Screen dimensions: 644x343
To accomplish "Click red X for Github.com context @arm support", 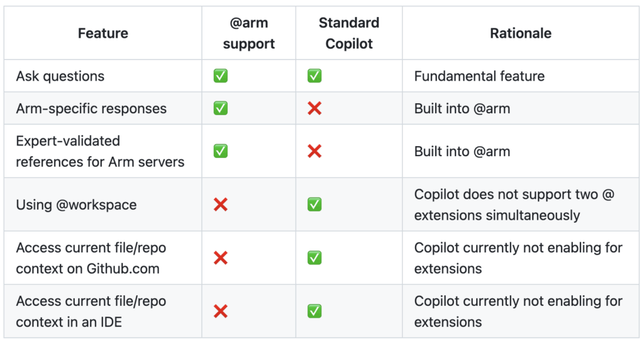I will (x=221, y=258).
